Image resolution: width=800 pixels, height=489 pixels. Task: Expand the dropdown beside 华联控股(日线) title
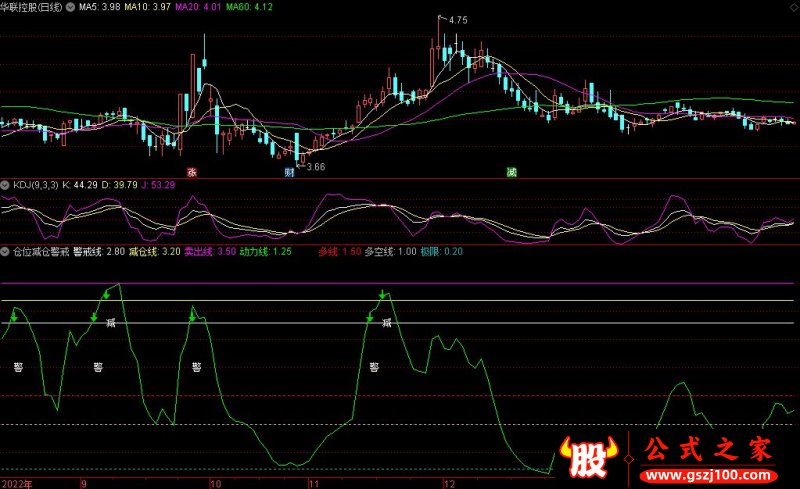point(67,7)
